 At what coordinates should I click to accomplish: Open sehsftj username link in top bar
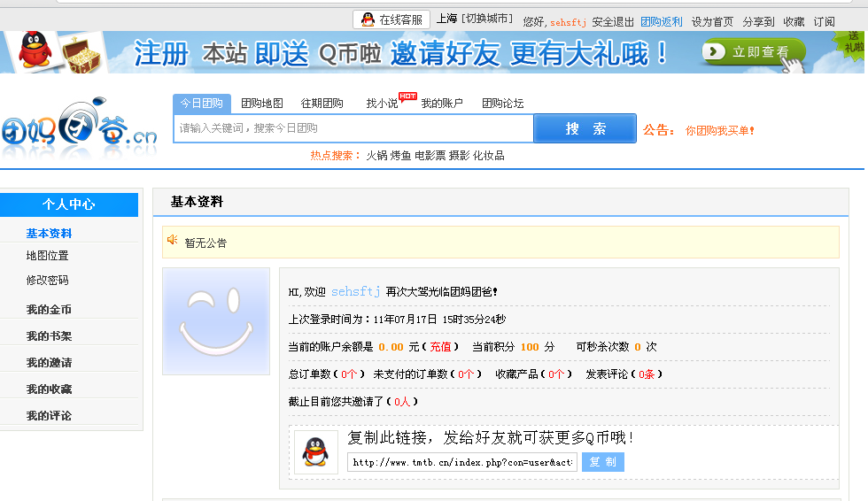(x=568, y=22)
